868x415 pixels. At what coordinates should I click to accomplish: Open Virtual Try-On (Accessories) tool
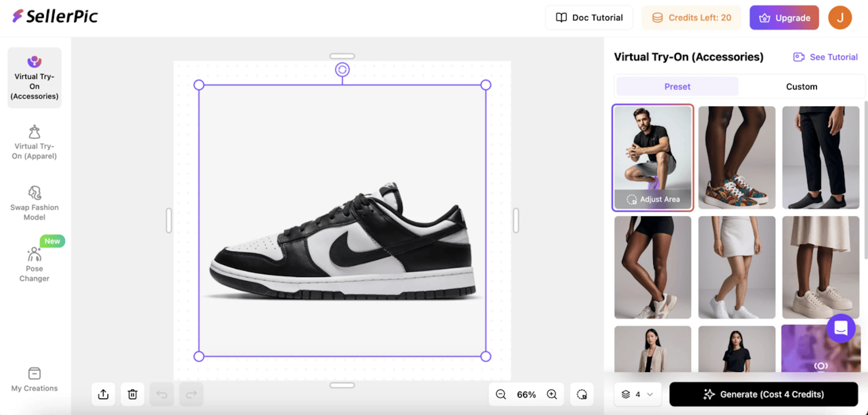34,78
